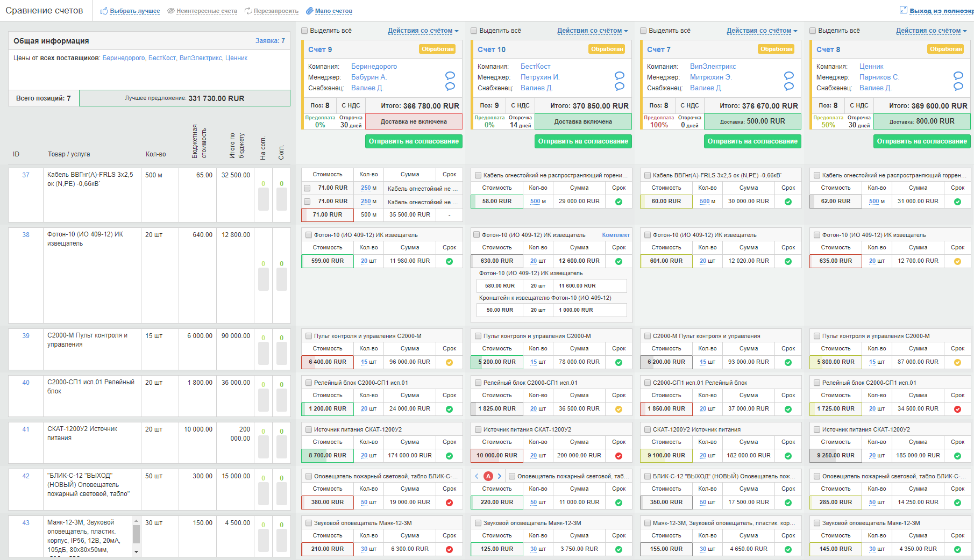The width and height of the screenshot is (974, 560).
Task: Open item ID 37 link
Action: [26, 175]
